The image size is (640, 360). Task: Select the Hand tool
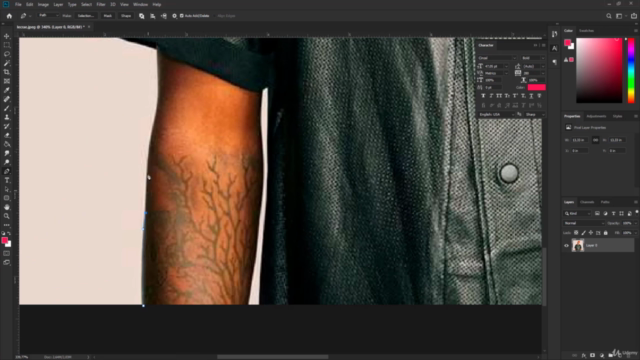[x=7, y=207]
